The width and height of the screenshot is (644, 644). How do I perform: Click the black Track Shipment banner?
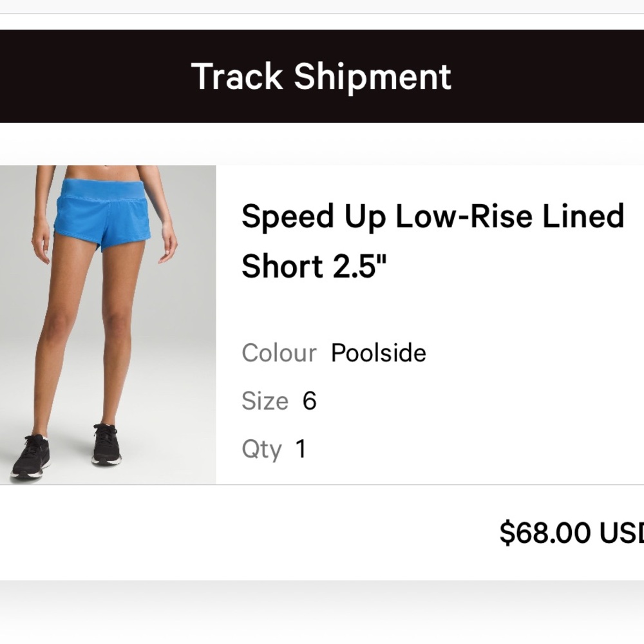click(322, 76)
